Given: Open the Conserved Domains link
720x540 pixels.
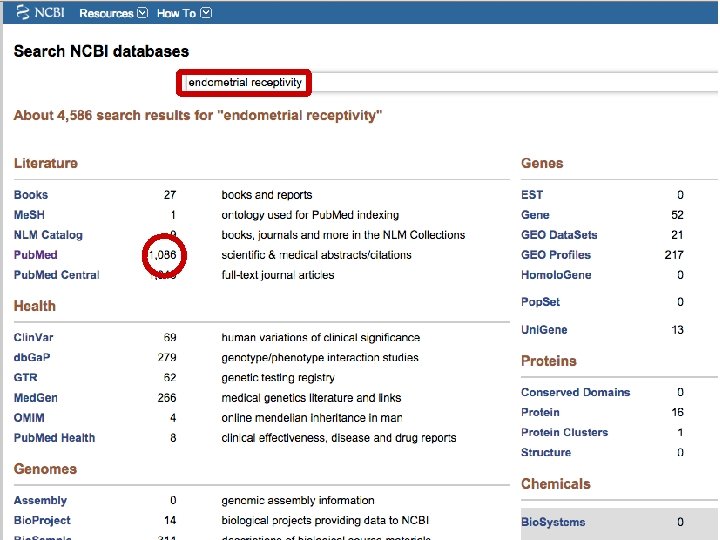Looking at the screenshot, I should pyautogui.click(x=575, y=392).
